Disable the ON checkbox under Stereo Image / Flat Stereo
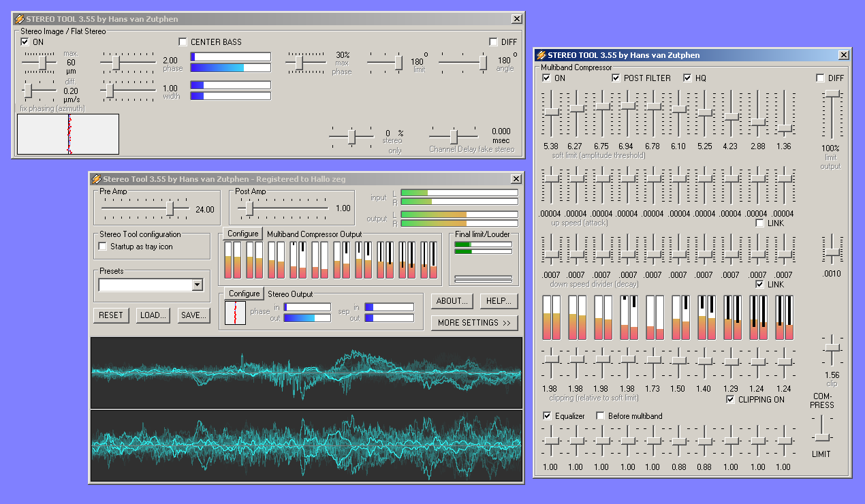The width and height of the screenshot is (865, 504). pos(25,42)
